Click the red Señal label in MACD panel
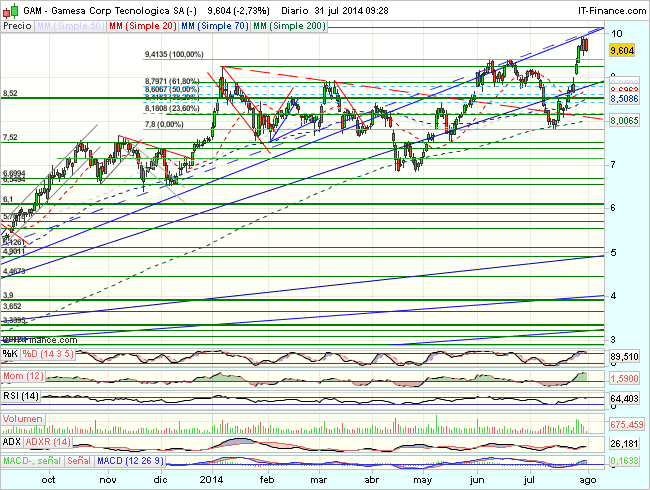Screen dimensions: 650x490 (79, 461)
